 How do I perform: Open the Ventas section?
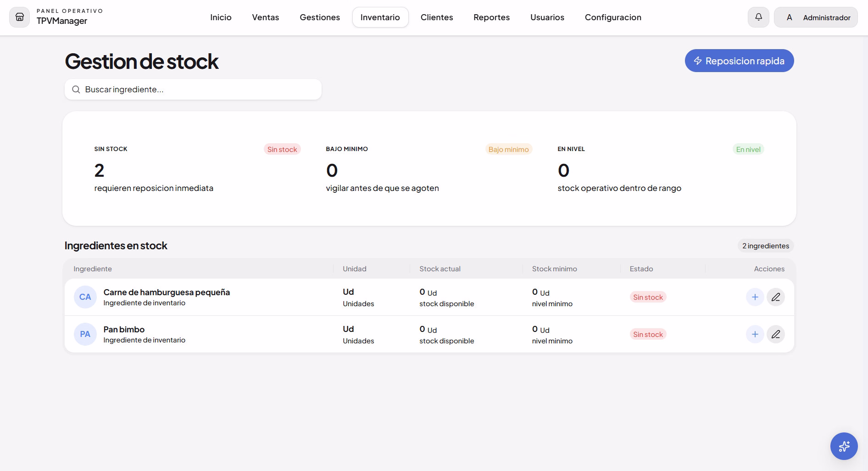point(265,17)
